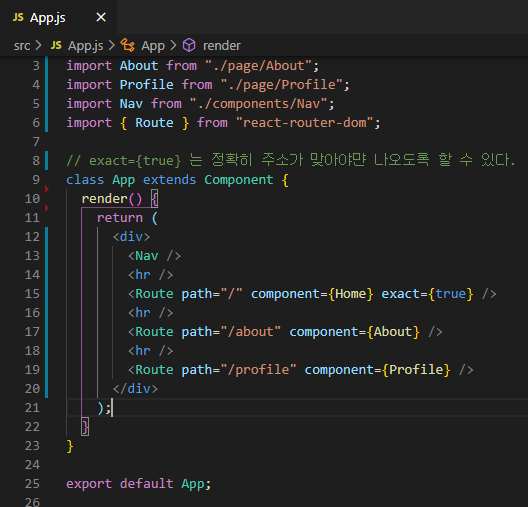
Task: Place cursor on "./page/Profile" import string
Action: 282,84
